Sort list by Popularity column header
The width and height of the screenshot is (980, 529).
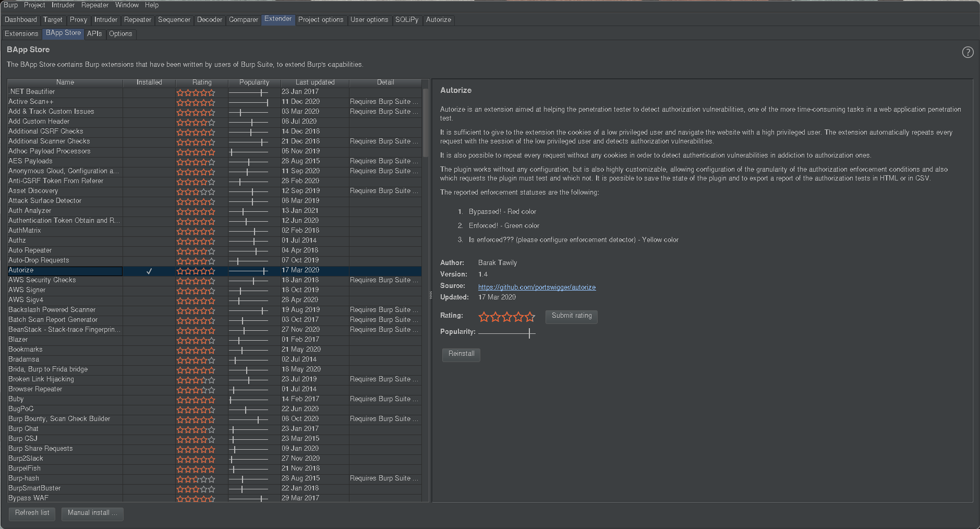click(254, 82)
